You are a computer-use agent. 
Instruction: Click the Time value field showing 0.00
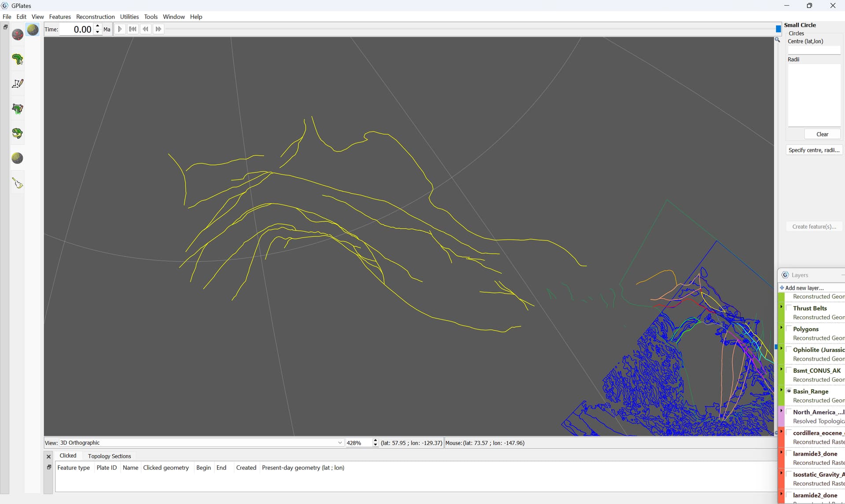pos(77,29)
